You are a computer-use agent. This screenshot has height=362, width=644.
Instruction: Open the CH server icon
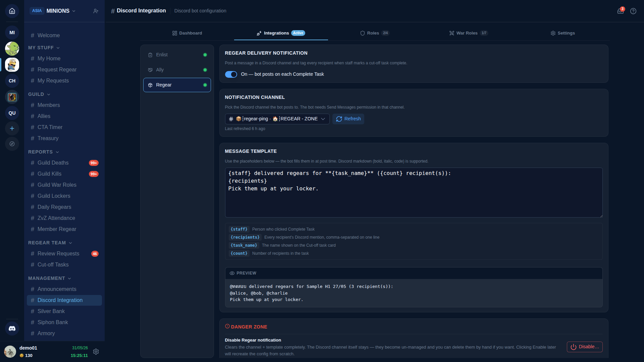pos(12,81)
